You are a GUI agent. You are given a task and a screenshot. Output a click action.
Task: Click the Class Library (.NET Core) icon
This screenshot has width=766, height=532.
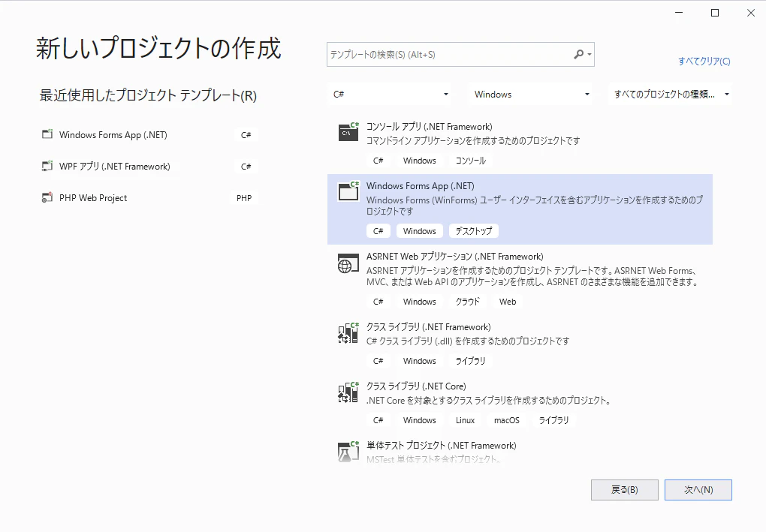pos(348,392)
